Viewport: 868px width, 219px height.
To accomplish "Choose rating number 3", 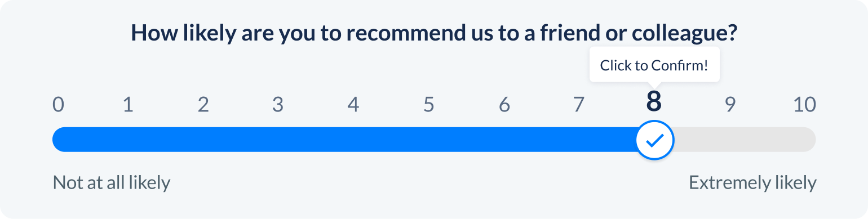I will coord(278,104).
